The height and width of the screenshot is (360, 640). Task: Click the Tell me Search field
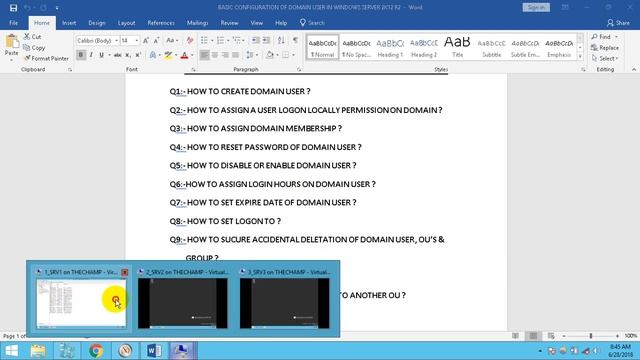pyautogui.click(x=313, y=23)
